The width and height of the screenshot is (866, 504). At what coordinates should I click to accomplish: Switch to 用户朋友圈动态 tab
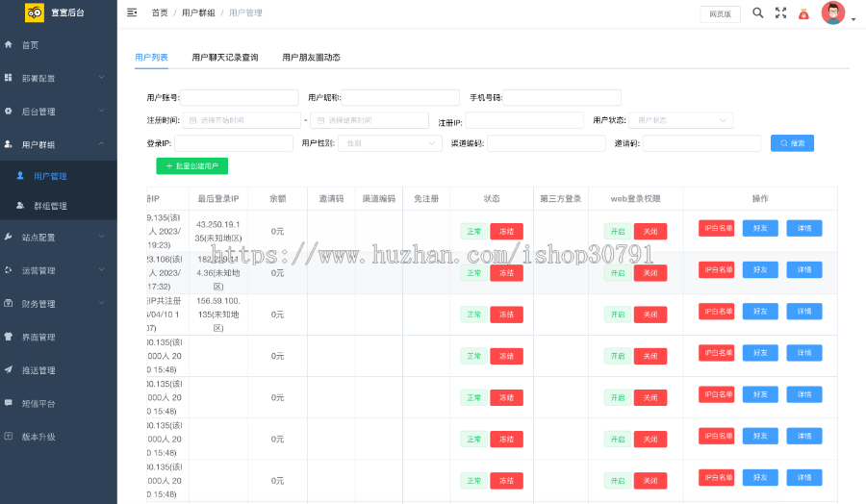pos(311,58)
